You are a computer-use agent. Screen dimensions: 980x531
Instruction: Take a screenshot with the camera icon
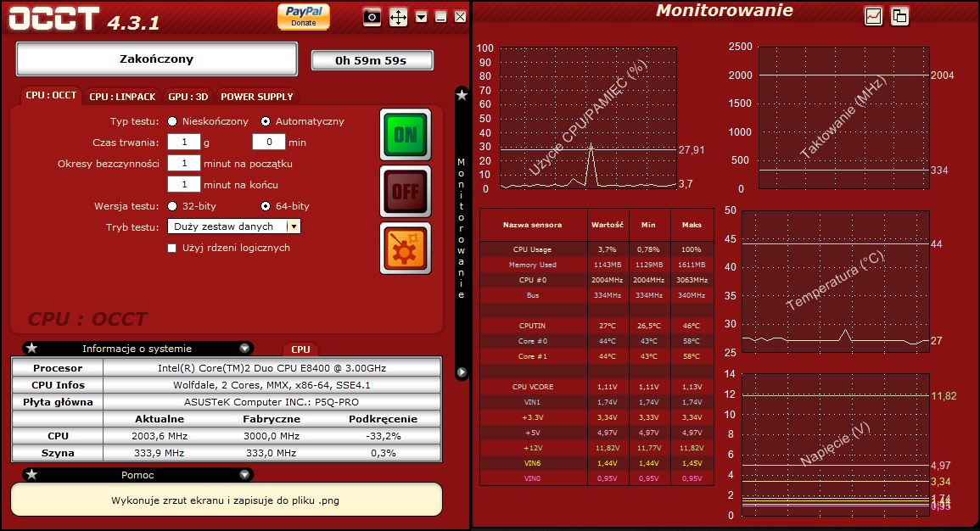372,17
